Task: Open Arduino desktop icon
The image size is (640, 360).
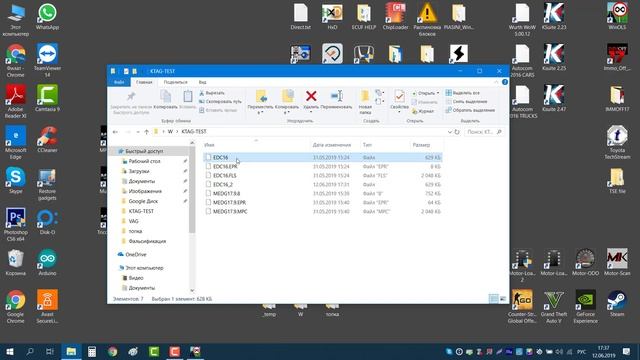Action: [47, 262]
